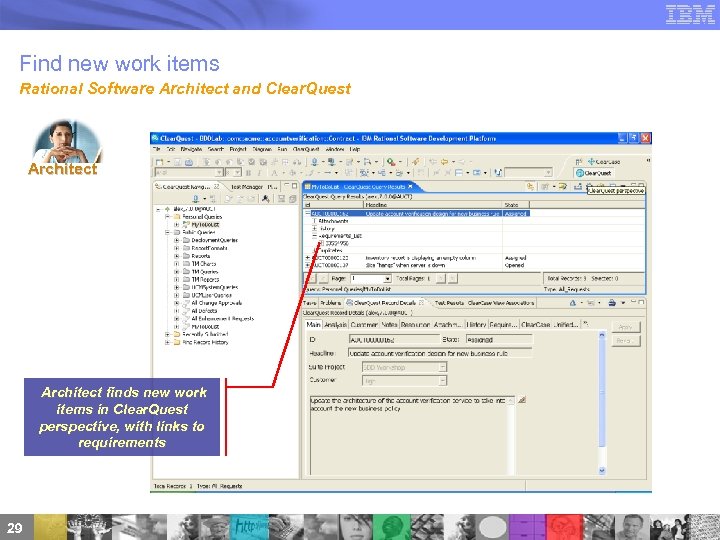Viewport: 720px width, 540px height.
Task: Click the Italic formatting icon
Action: tap(259, 173)
